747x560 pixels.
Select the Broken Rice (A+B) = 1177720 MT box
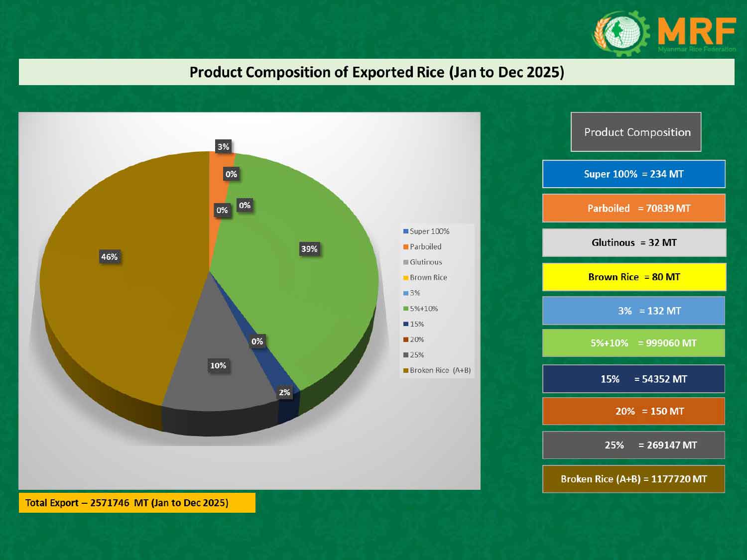click(633, 479)
